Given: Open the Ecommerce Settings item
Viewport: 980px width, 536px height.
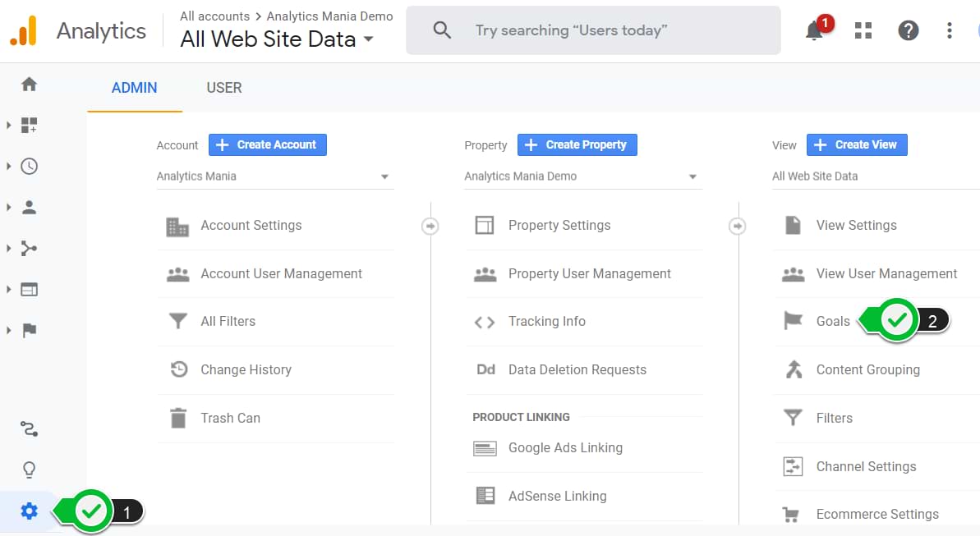Looking at the screenshot, I should click(x=877, y=514).
